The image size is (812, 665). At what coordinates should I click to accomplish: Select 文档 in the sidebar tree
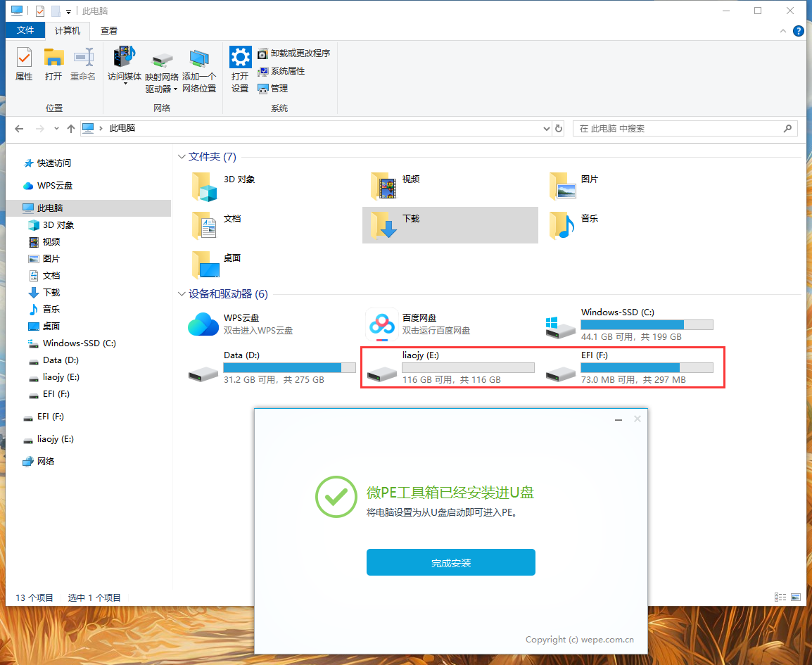pos(44,276)
